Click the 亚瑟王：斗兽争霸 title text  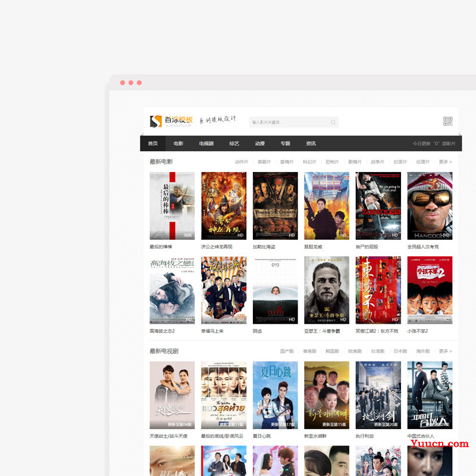coord(322,331)
